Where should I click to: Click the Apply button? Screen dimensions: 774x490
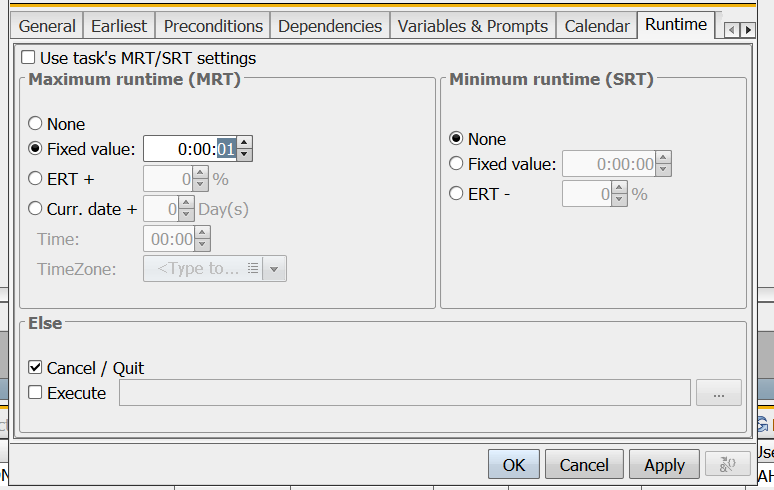[x=664, y=464]
